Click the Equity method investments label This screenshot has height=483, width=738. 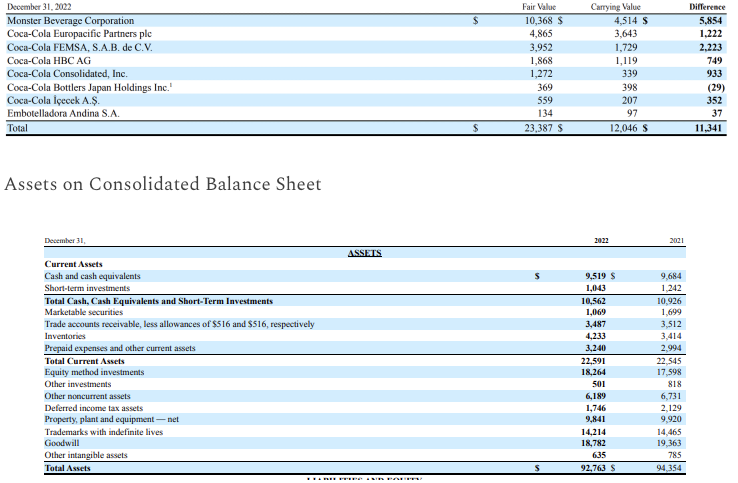[x=94, y=372]
